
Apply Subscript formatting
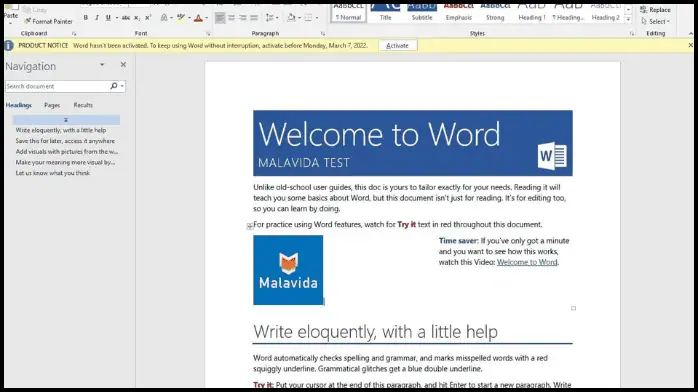coord(137,18)
